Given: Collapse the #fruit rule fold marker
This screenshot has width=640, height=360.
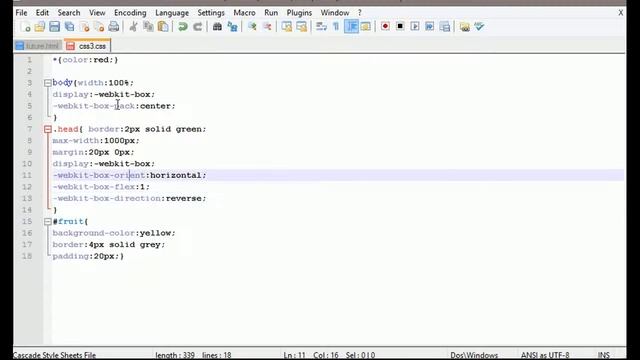Looking at the screenshot, I should tap(48, 222).
